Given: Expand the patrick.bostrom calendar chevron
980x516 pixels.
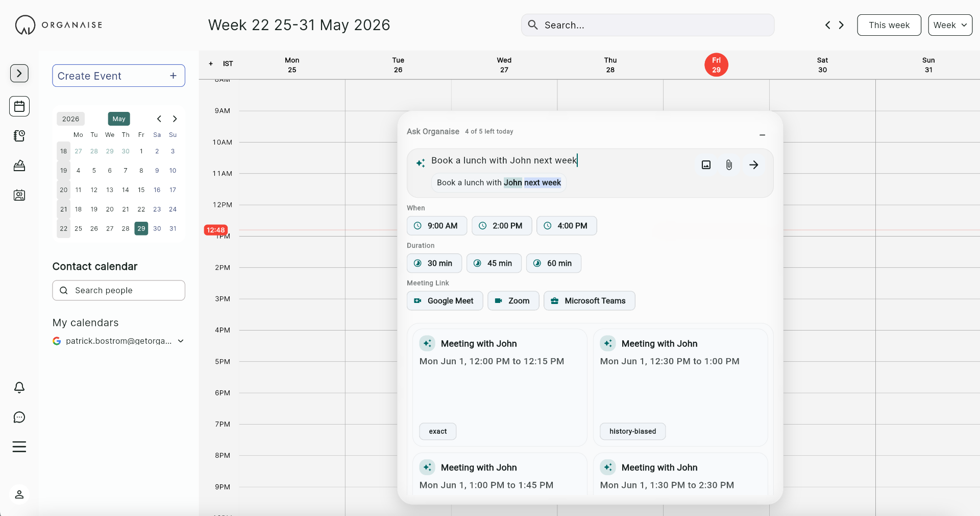Looking at the screenshot, I should (x=181, y=341).
